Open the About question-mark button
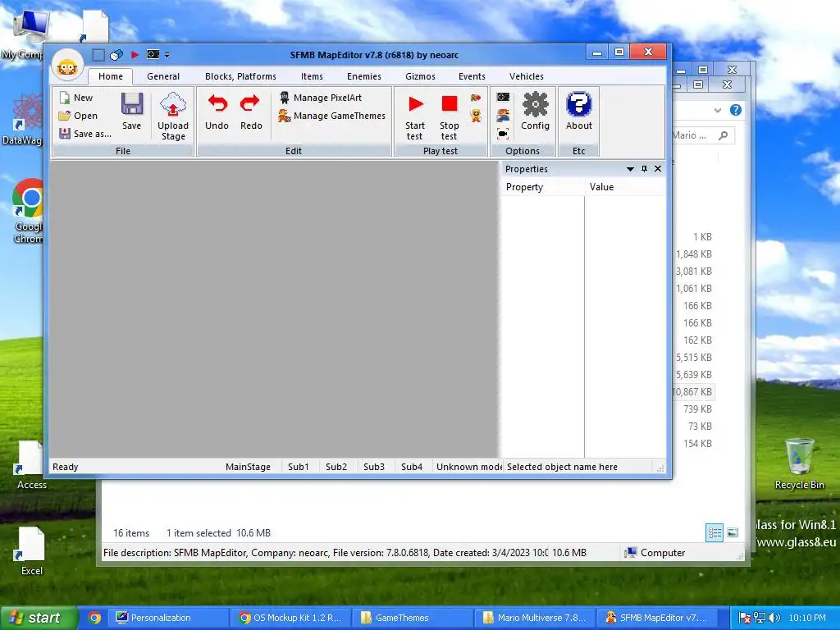This screenshot has height=630, width=840. click(578, 111)
